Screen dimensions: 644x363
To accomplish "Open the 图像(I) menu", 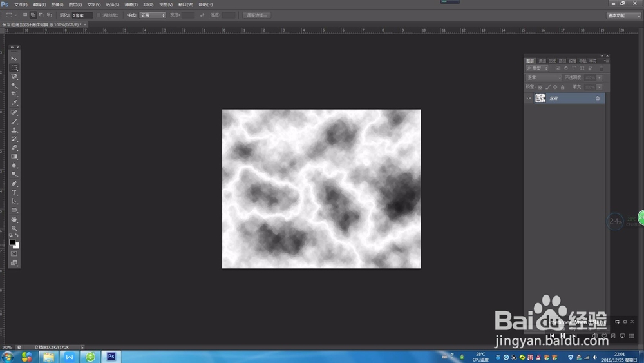I will (x=57, y=5).
